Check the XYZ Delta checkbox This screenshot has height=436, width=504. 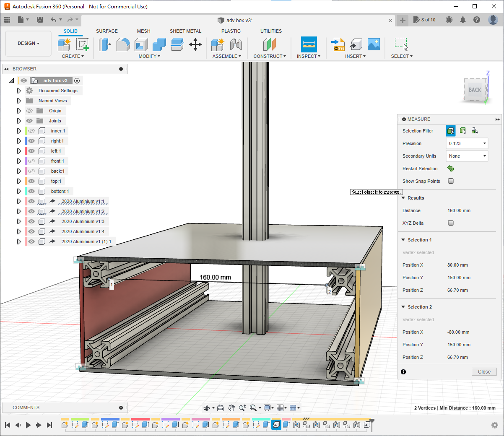click(x=451, y=223)
